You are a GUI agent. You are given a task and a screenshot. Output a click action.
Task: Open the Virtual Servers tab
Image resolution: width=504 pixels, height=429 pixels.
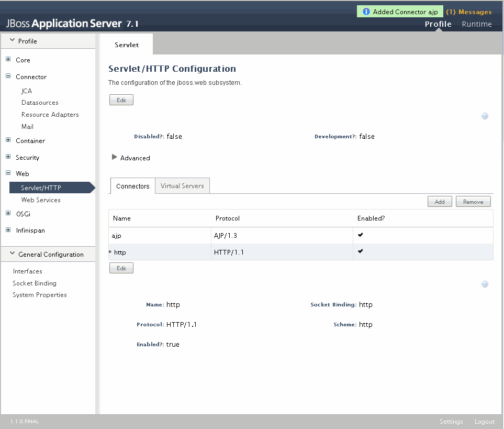[x=182, y=186]
